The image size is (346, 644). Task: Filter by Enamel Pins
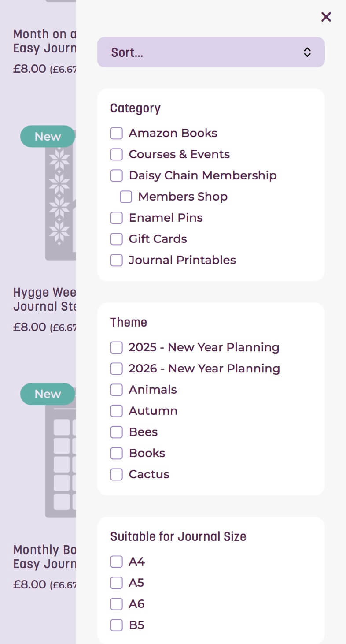pos(117,218)
